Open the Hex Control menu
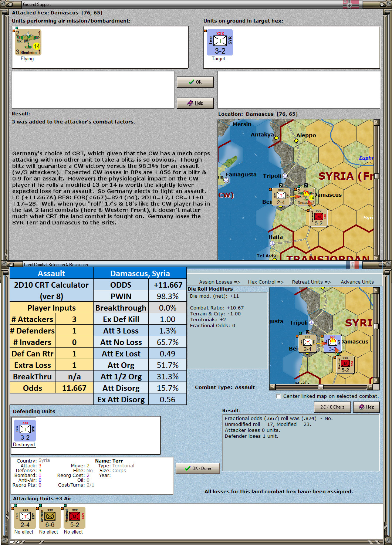Image resolution: width=392 pixels, height=545 pixels. coord(266,282)
